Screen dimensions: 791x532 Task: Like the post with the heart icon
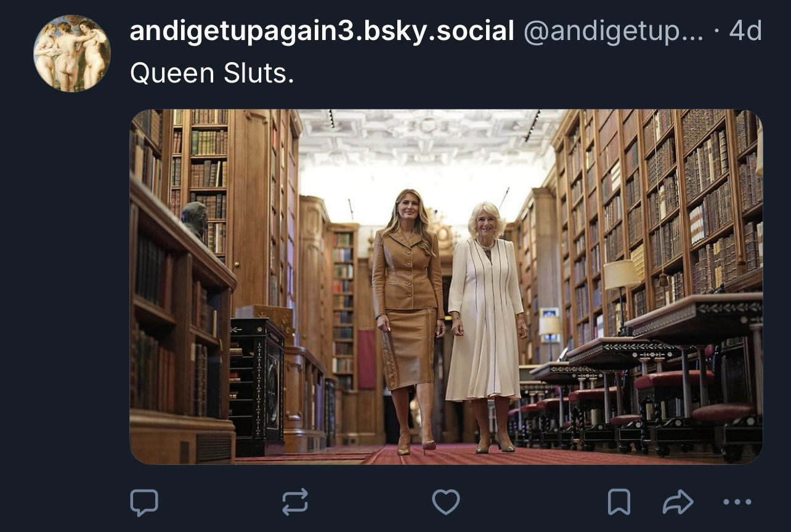pyautogui.click(x=446, y=502)
